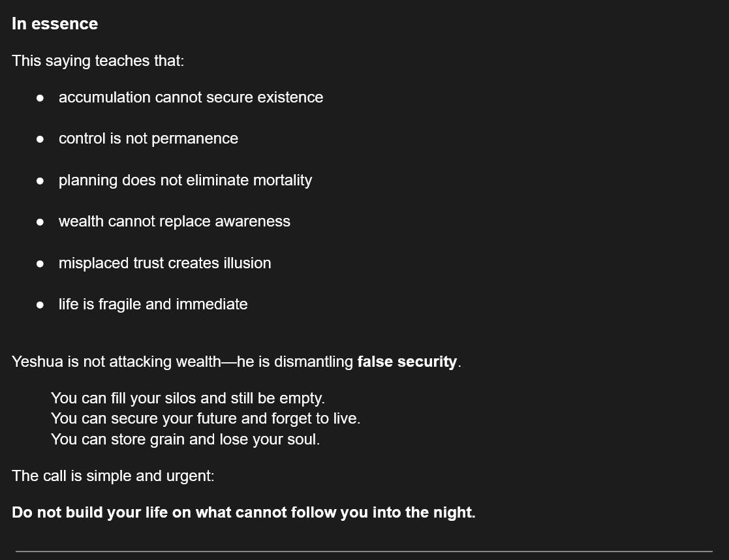The height and width of the screenshot is (560, 729).
Task: Click "You can store grain" line
Action: coord(185,439)
